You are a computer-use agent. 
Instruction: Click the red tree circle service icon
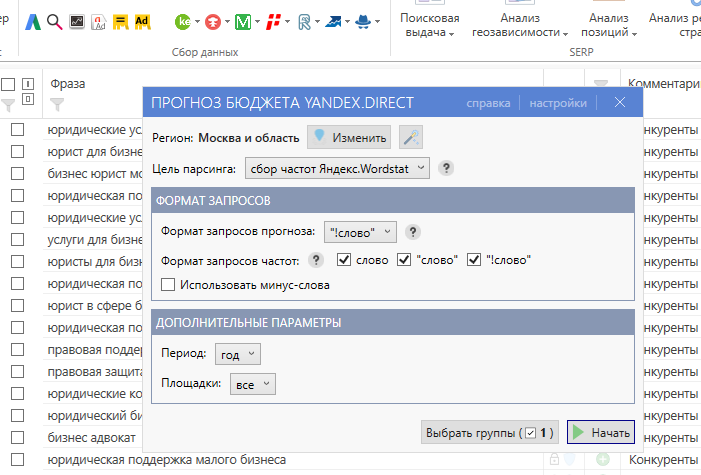[213, 22]
